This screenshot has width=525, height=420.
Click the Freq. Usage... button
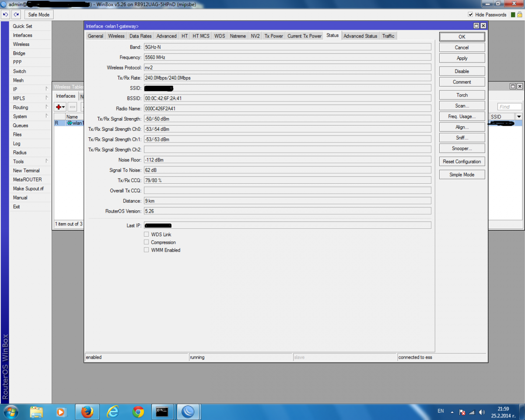(x=462, y=116)
